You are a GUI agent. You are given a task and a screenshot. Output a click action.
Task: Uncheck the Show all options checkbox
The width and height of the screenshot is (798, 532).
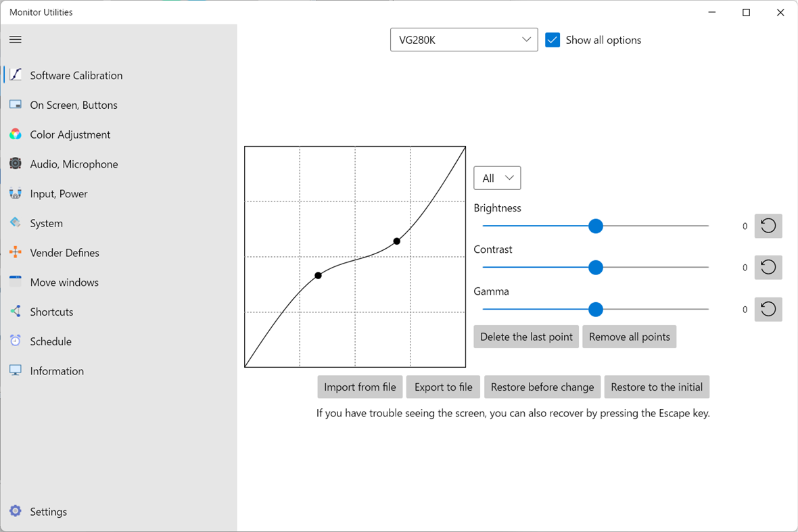[553, 40]
